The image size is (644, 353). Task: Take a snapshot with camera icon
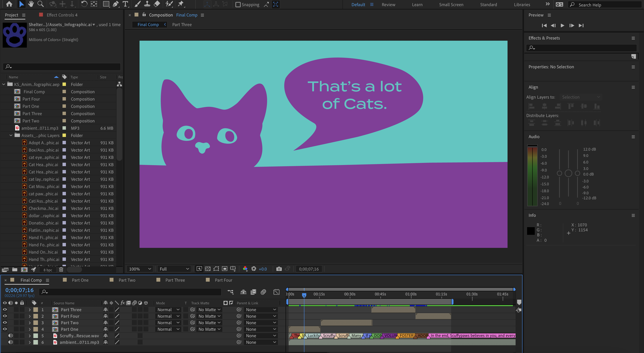279,269
